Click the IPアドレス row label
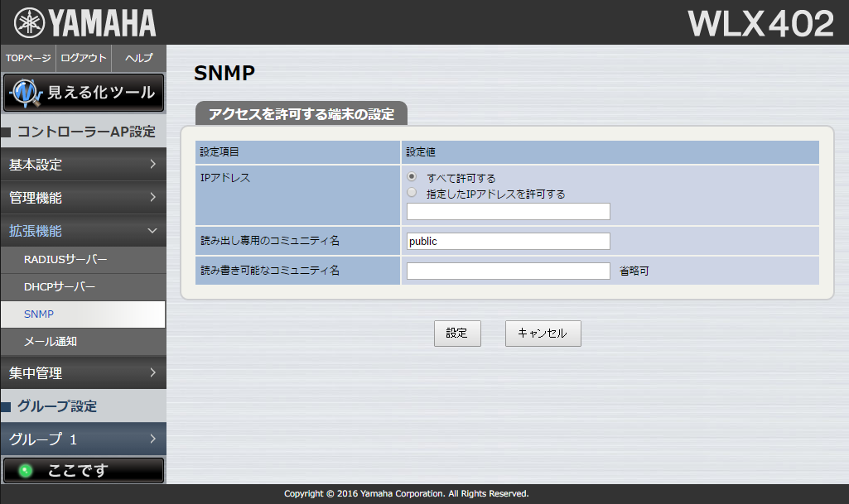Image resolution: width=849 pixels, height=504 pixels. 225,178
